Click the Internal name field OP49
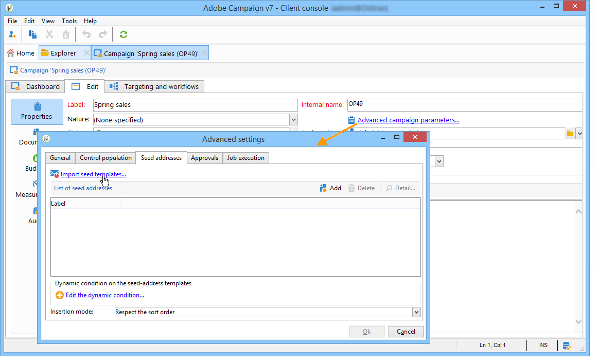This screenshot has width=598, height=364. (465, 105)
